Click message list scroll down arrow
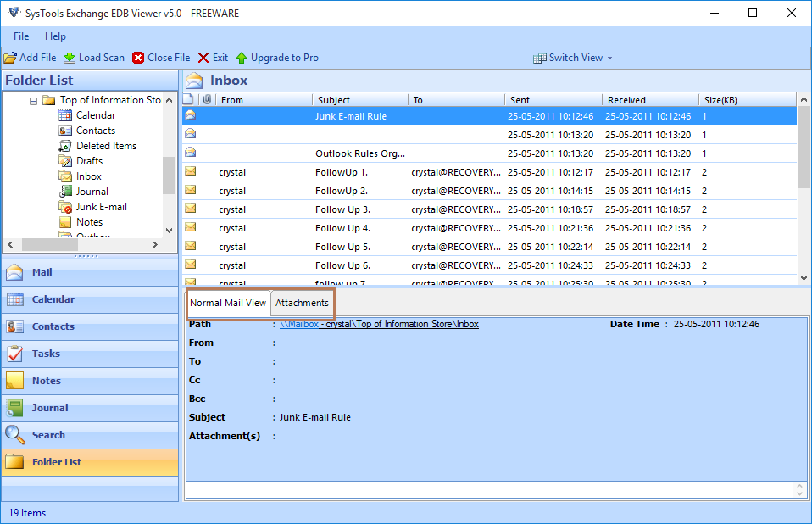The height and width of the screenshot is (524, 812). coord(804,277)
